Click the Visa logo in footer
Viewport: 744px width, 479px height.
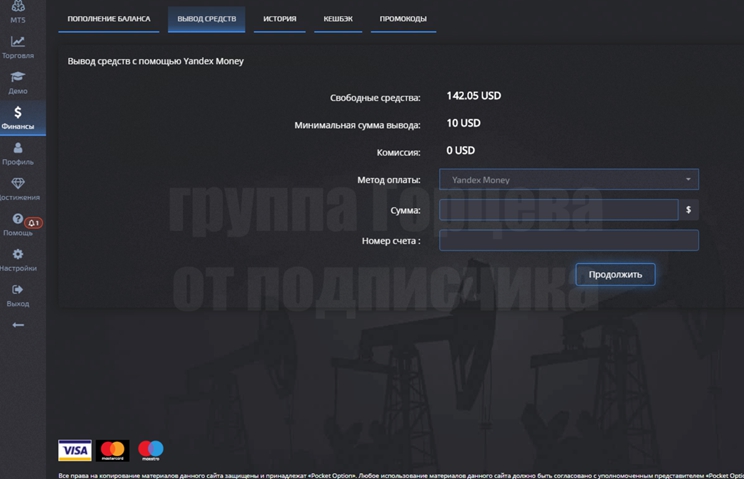(x=74, y=450)
